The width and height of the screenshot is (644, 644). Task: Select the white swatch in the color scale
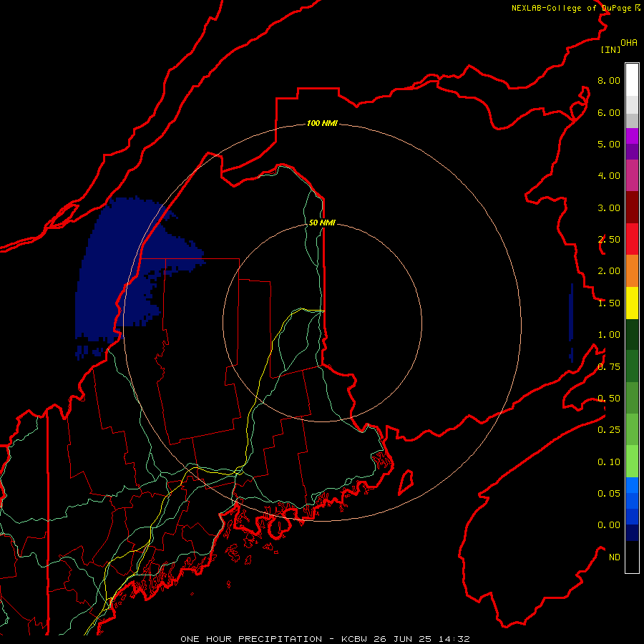click(x=632, y=80)
